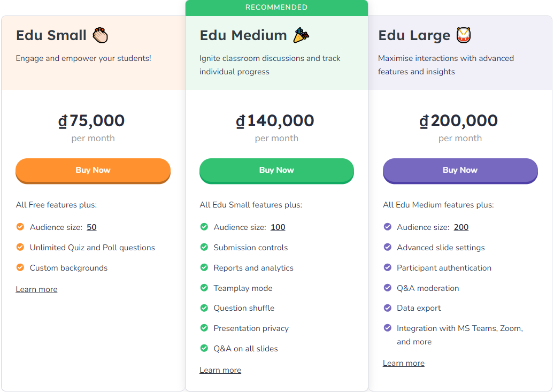Click the orange checkmark next to Custom backgrounds
554x392 pixels.
[20, 267]
